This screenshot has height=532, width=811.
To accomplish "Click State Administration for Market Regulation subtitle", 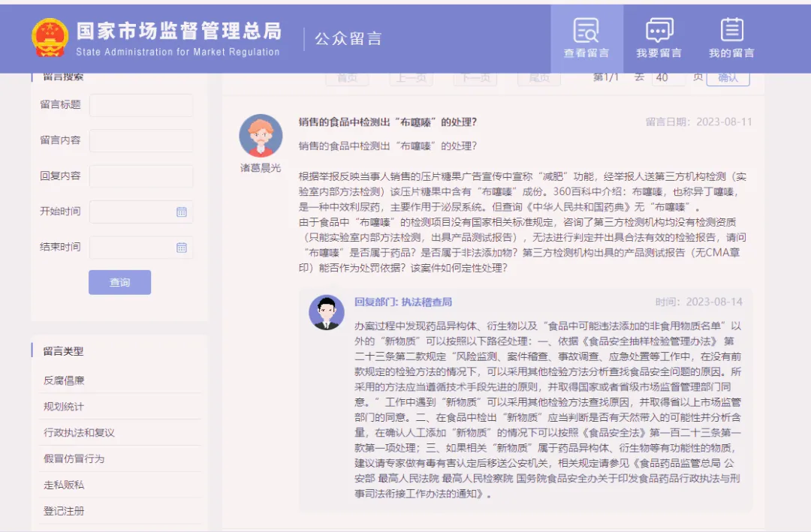I will (177, 52).
